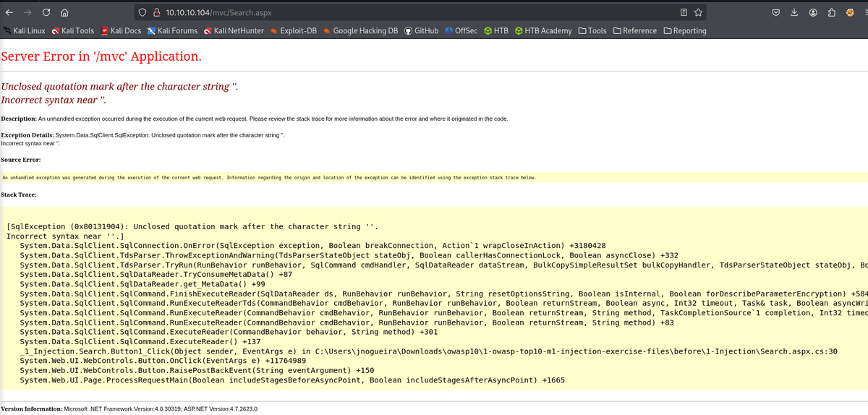This screenshot has width=868, height=415.
Task: Click the 'TdsParser.TryRun' stack trace line
Action: [443, 265]
